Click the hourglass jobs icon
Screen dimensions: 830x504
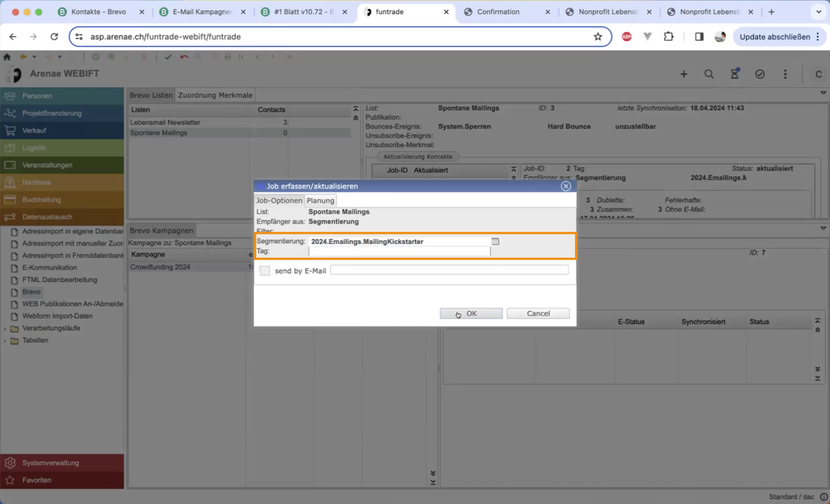coord(734,74)
